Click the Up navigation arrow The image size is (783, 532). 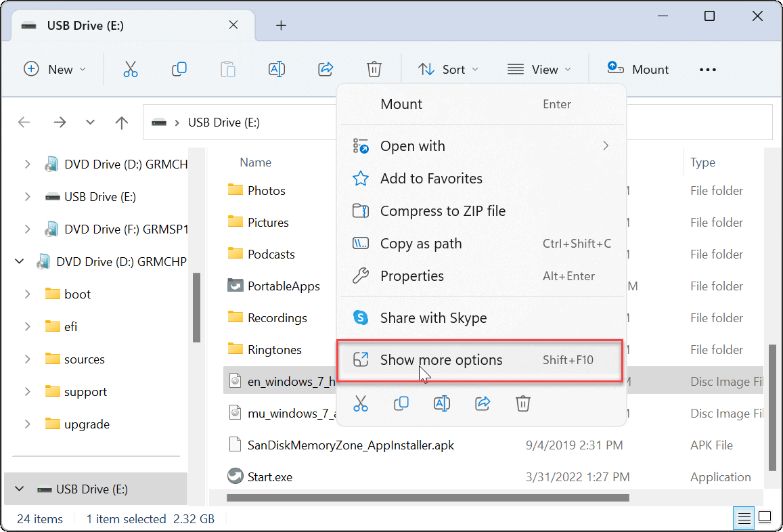122,123
